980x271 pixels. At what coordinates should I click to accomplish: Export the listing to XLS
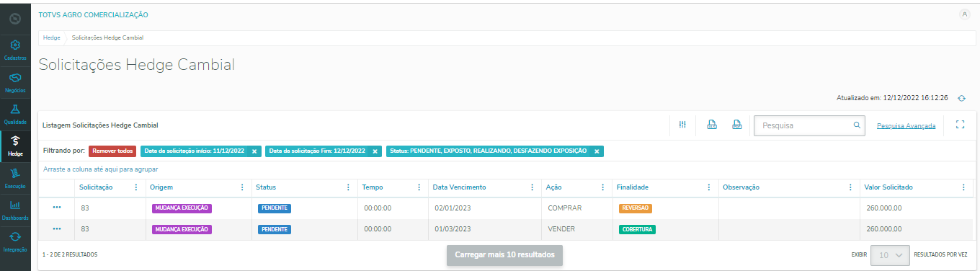coord(711,125)
